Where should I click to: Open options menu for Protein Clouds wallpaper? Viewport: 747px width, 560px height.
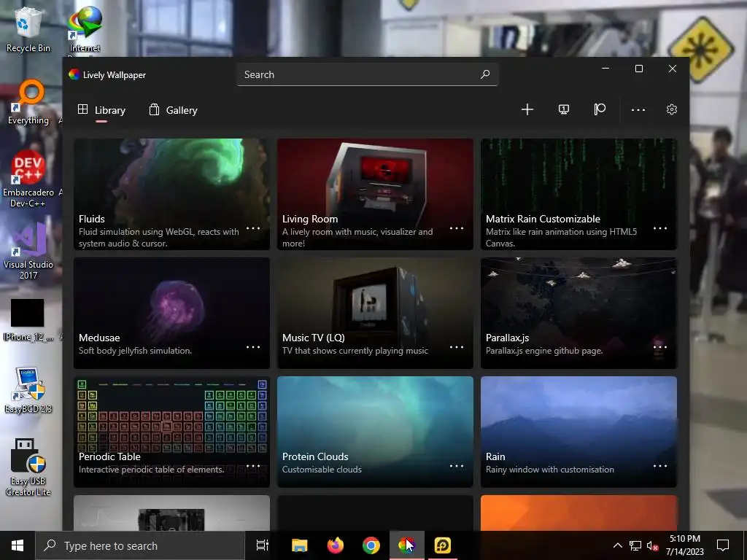coord(457,466)
